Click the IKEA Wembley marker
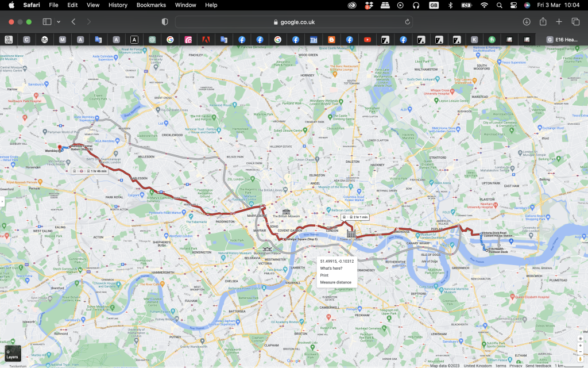The width and height of the screenshot is (588, 368). tap(118, 141)
